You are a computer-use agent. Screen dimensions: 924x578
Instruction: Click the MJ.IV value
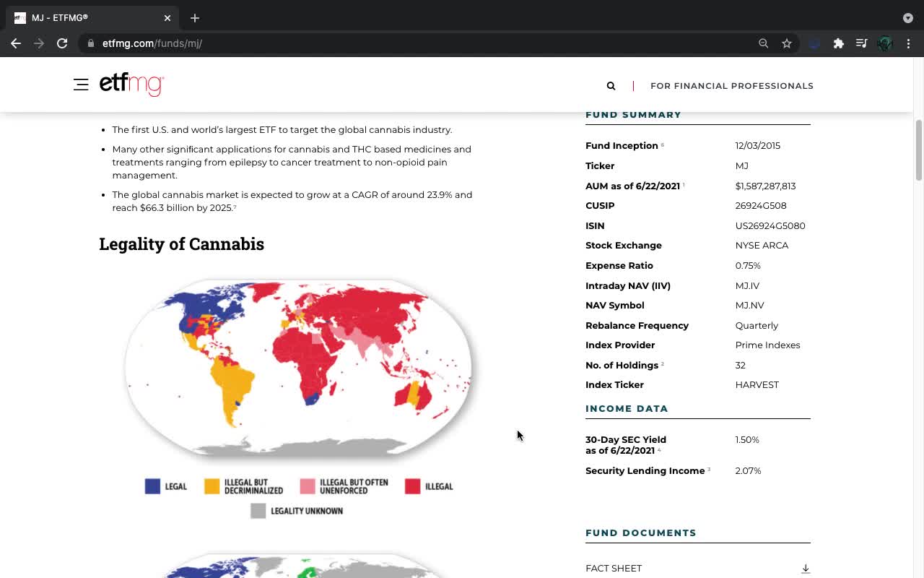[748, 286]
